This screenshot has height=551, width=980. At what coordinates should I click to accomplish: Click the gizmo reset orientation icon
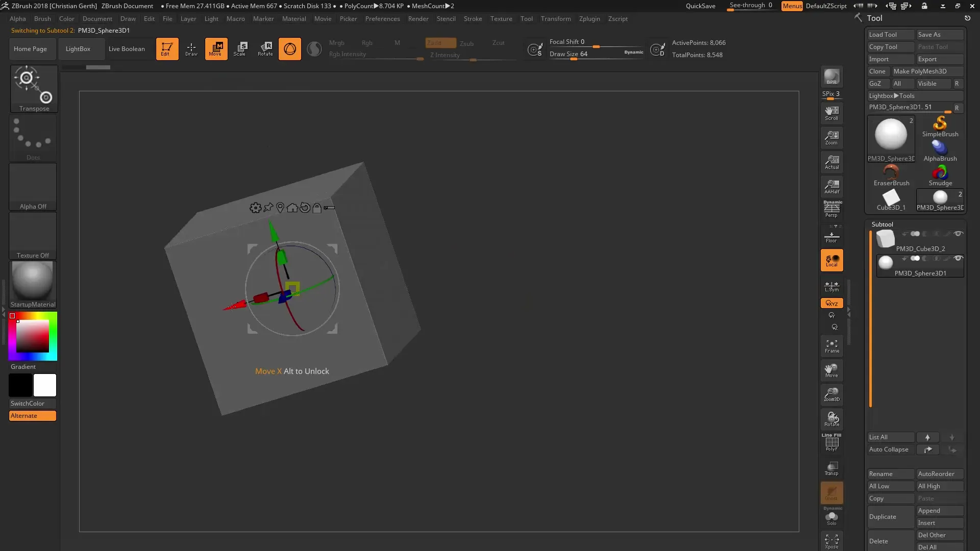coord(305,208)
